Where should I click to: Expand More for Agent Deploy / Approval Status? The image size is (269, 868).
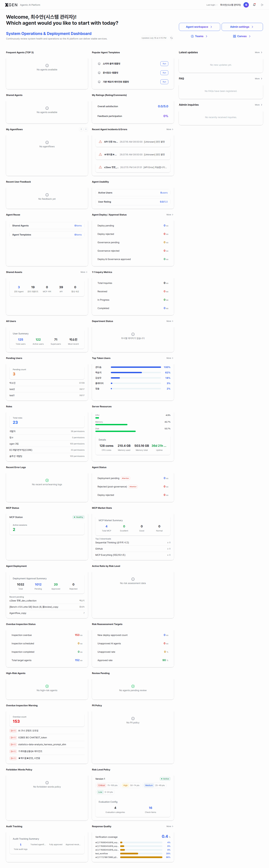pos(170,215)
